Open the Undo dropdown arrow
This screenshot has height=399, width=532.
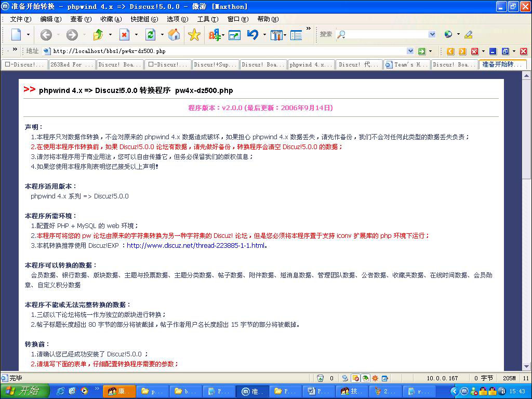point(264,35)
